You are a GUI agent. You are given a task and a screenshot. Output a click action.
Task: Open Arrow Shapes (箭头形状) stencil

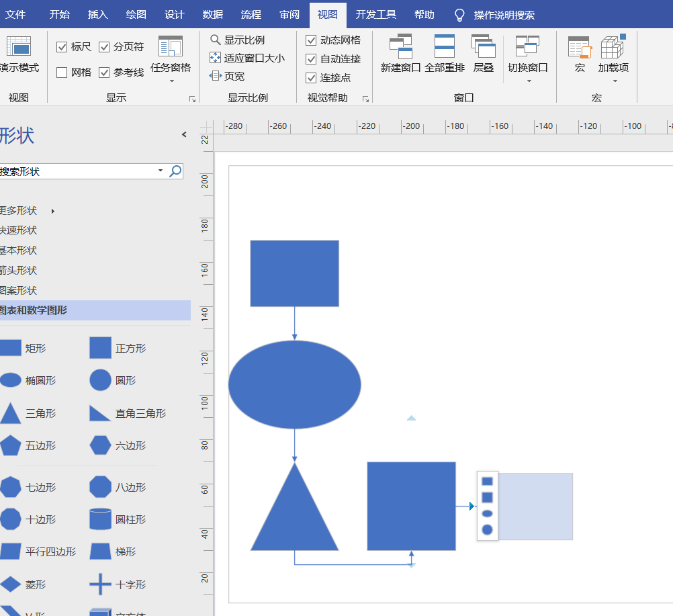coord(18,271)
